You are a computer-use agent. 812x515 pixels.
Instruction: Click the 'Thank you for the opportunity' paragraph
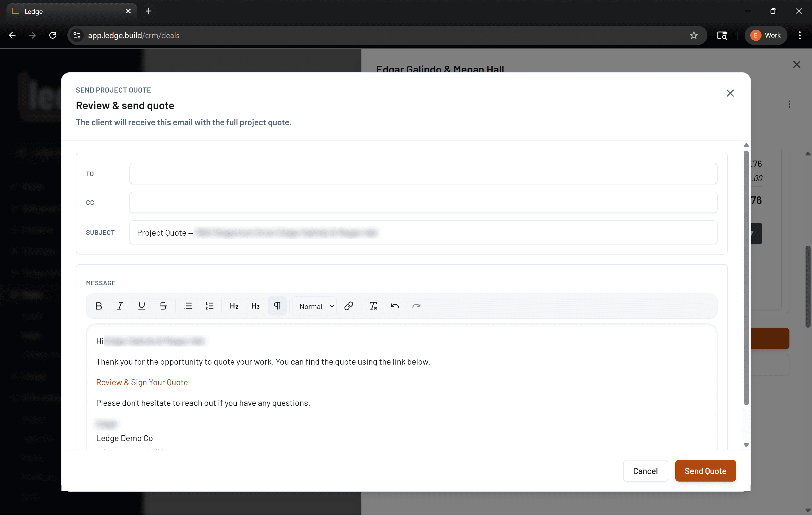pyautogui.click(x=263, y=362)
